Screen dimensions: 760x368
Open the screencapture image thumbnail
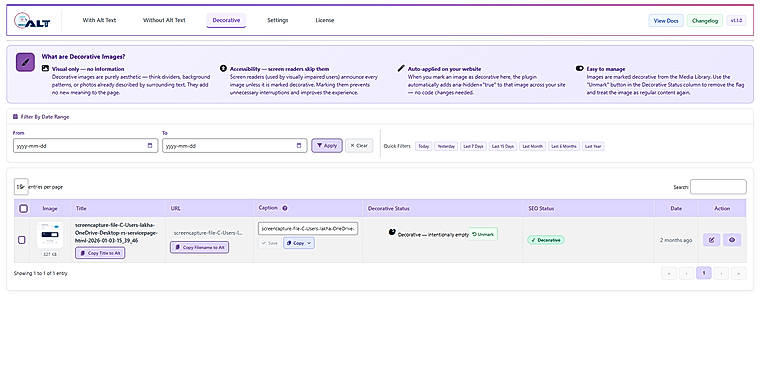tap(50, 235)
